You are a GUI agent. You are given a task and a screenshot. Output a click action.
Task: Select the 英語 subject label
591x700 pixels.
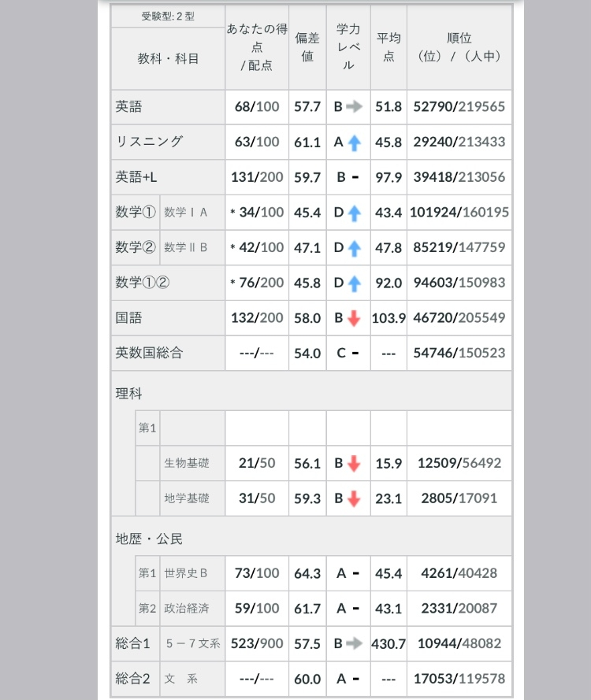128,107
